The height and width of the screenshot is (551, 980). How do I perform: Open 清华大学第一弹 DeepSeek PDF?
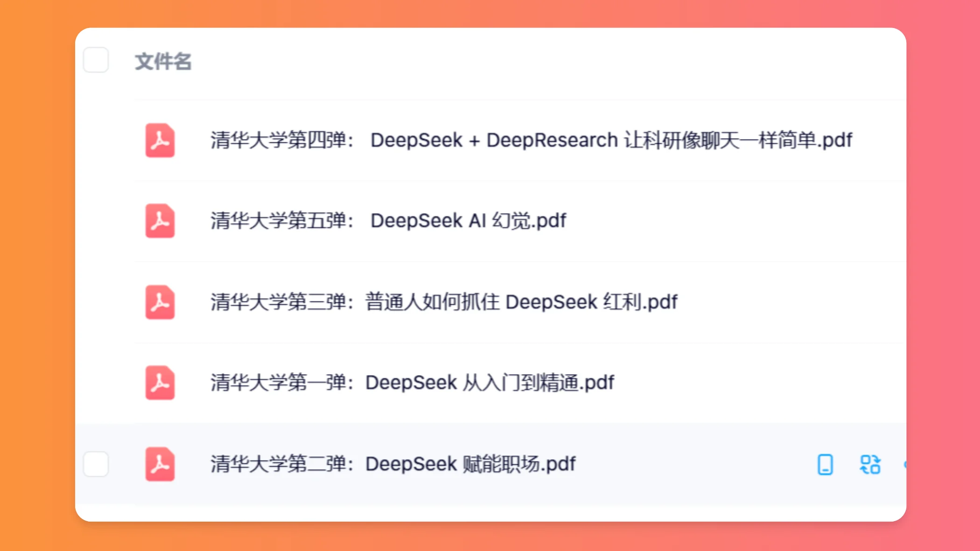(x=411, y=382)
